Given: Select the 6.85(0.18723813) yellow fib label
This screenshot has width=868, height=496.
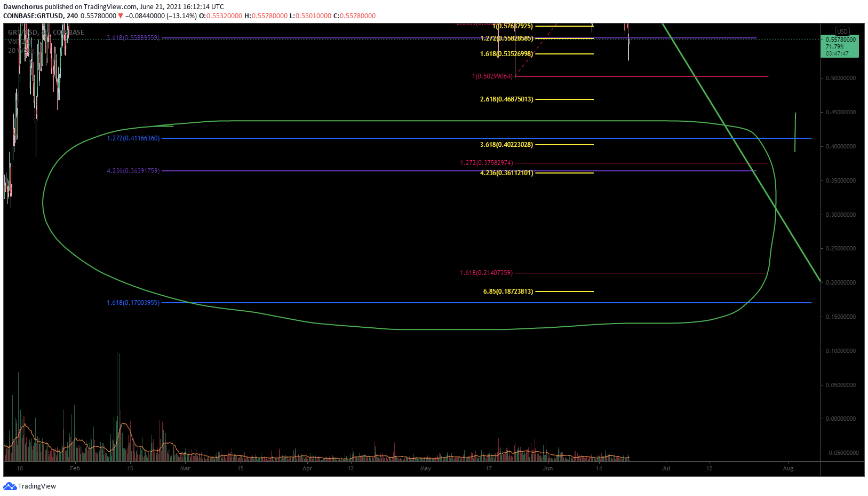Looking at the screenshot, I should [x=508, y=292].
